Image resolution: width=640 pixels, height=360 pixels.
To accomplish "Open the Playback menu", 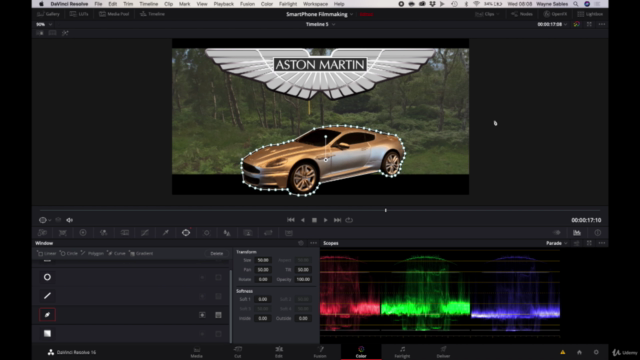I will pos(224,4).
